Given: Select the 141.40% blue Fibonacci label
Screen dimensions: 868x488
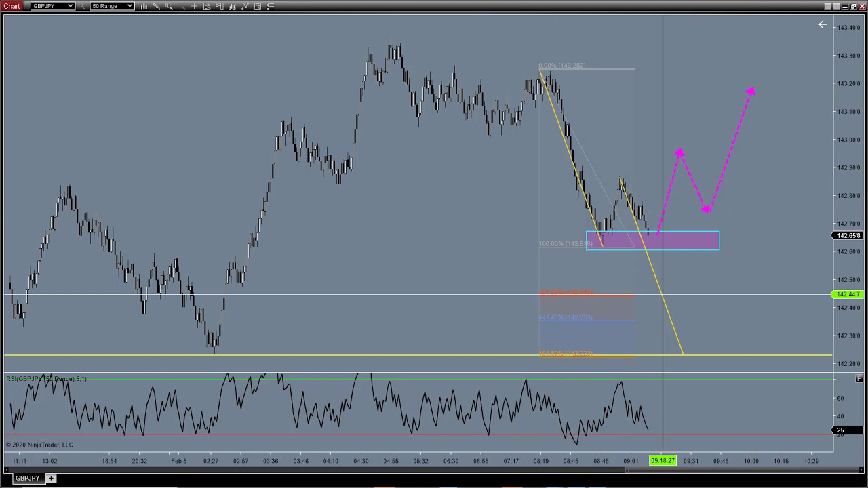Looking at the screenshot, I should tap(566, 317).
